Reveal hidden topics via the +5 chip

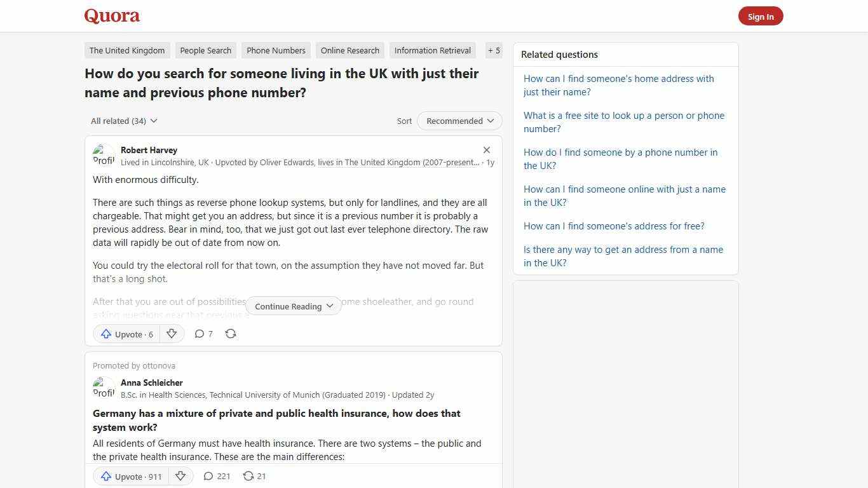pyautogui.click(x=494, y=50)
